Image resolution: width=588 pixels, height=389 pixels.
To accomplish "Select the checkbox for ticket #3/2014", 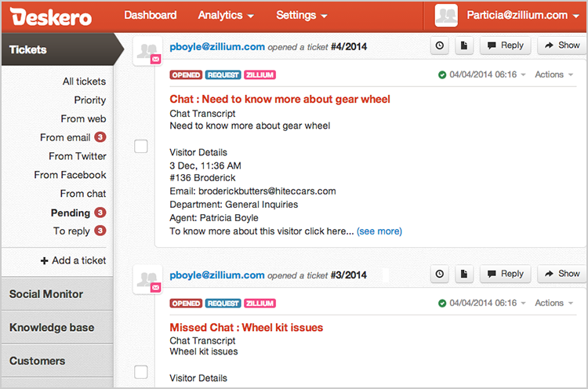I will point(141,372).
